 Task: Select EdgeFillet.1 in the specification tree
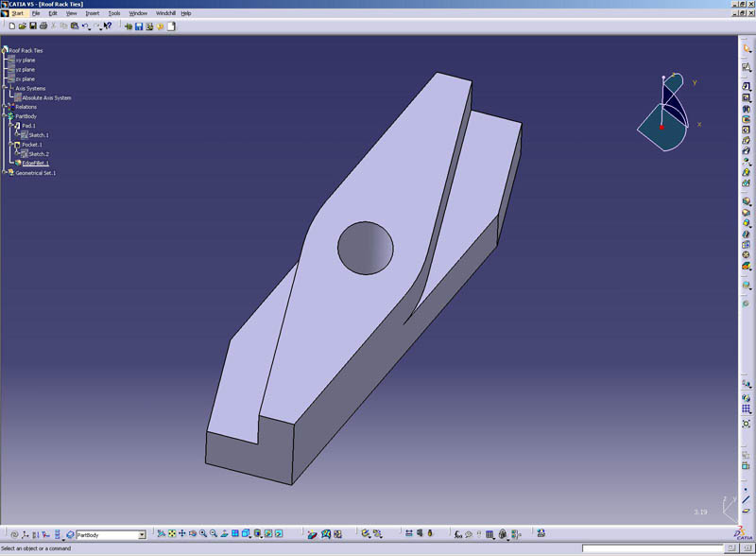[x=35, y=163]
